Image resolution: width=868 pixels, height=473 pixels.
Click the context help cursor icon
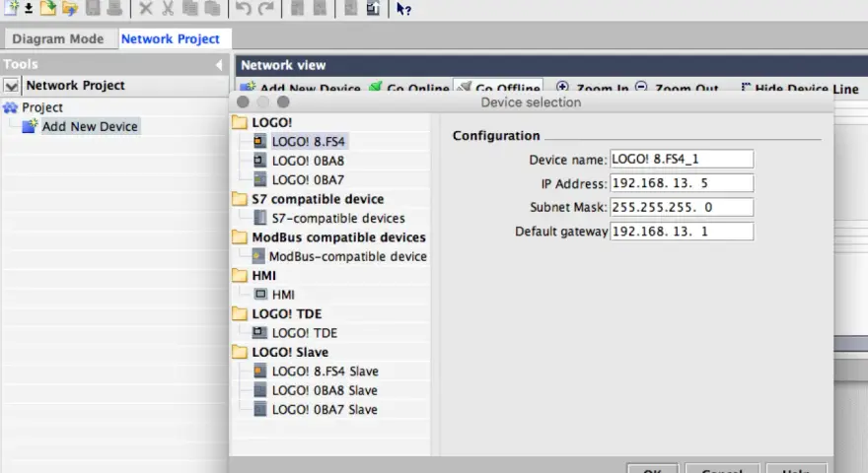(x=403, y=9)
